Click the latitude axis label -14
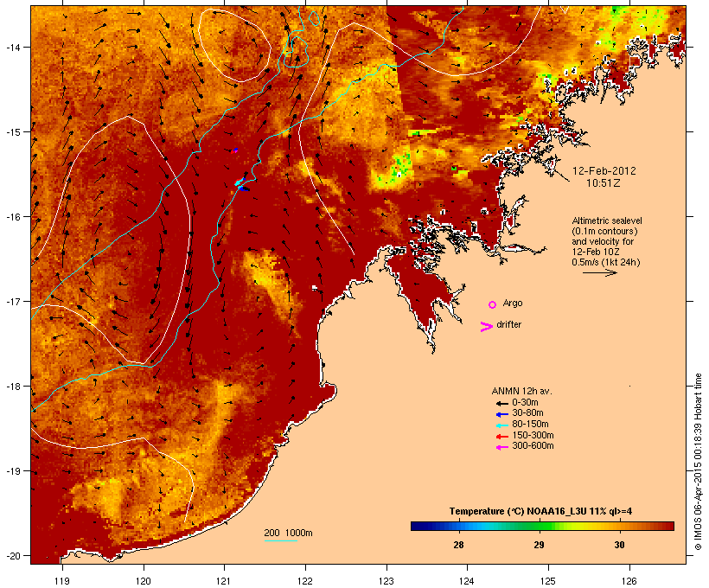709x588 pixels. 12,47
